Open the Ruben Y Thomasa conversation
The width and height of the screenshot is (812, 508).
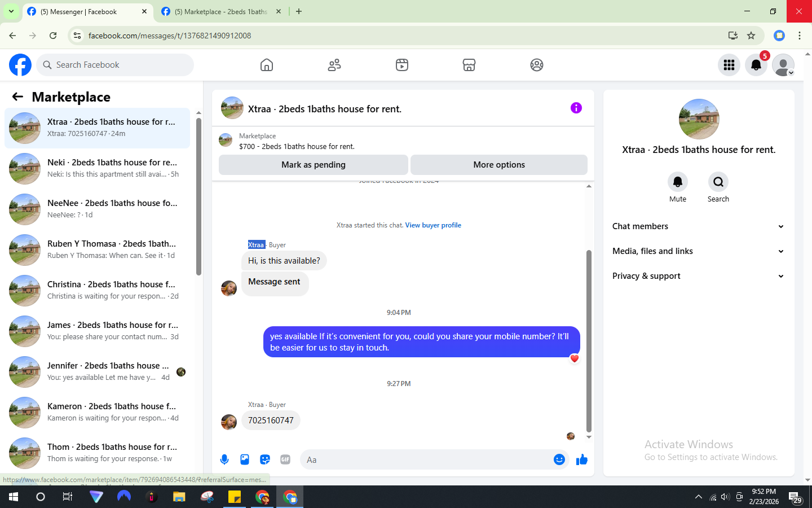click(x=97, y=250)
